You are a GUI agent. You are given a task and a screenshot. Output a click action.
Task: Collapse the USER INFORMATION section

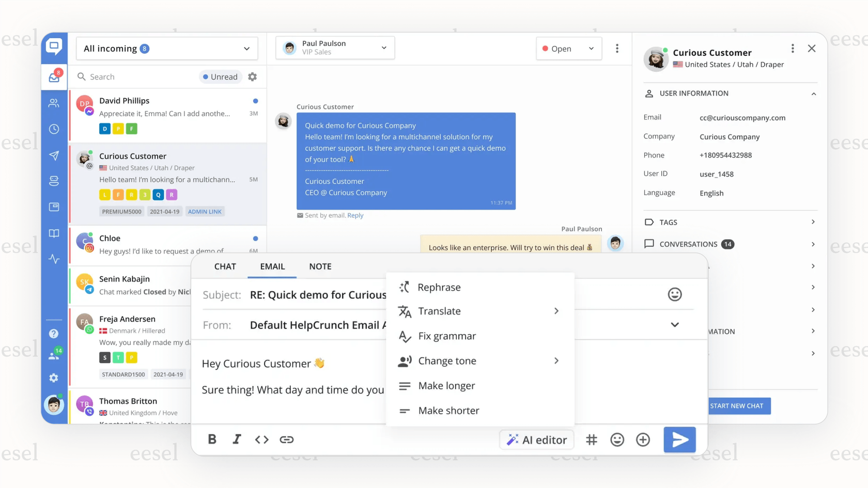[x=814, y=93]
